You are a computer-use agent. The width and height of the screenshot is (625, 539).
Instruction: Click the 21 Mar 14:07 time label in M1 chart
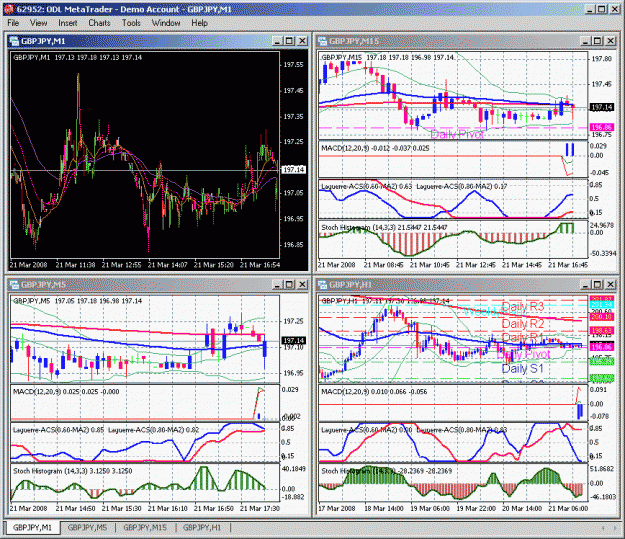click(167, 265)
